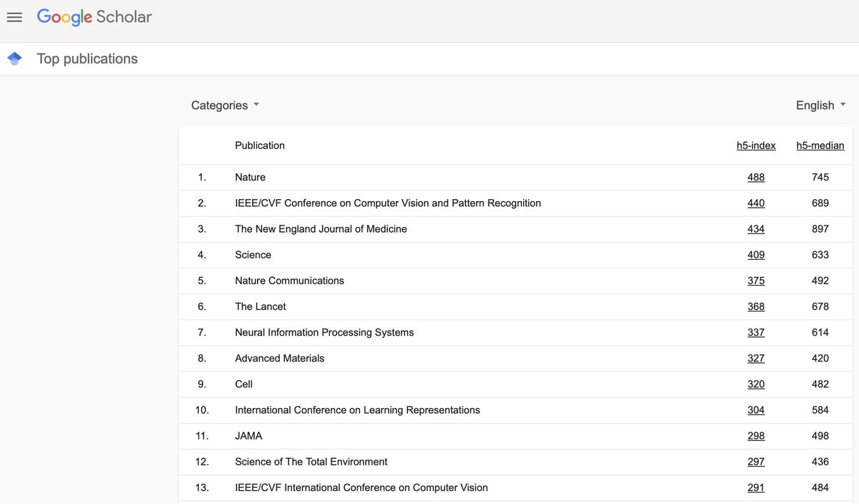Select International Conference on Learning Representations text

click(357, 410)
